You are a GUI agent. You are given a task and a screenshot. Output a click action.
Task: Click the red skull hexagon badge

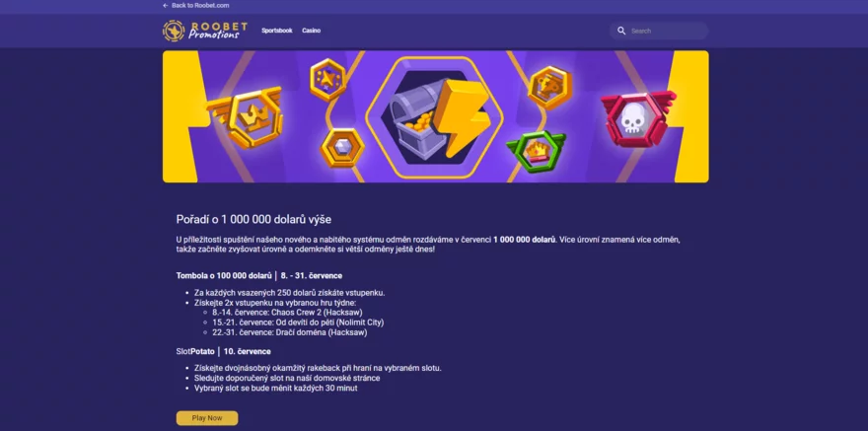638,119
